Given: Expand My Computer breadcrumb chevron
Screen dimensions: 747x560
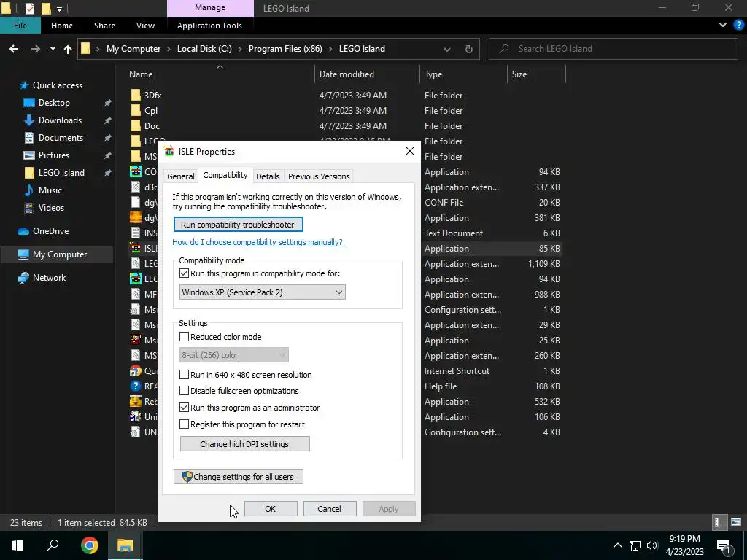Looking at the screenshot, I should pyautogui.click(x=169, y=49).
